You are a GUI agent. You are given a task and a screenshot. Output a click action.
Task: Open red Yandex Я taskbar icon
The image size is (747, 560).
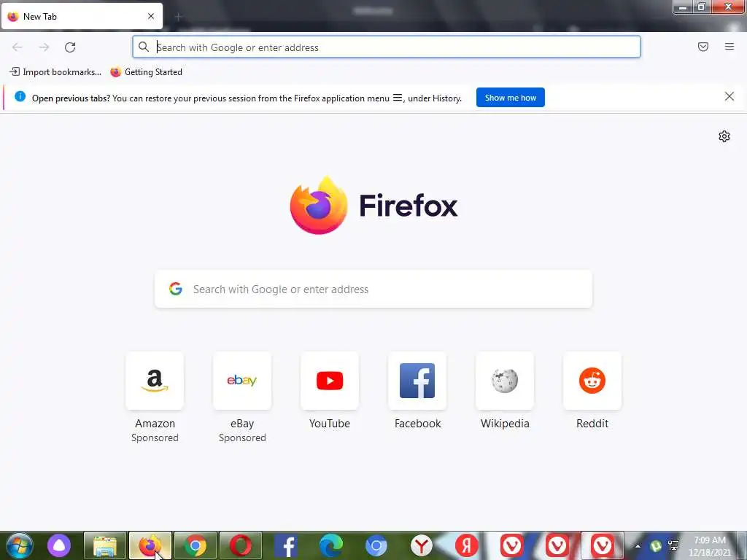point(466,545)
